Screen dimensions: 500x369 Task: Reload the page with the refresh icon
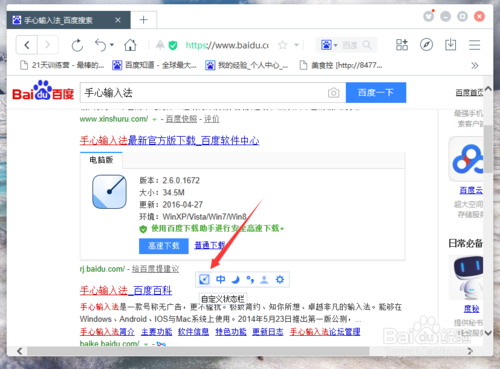[77, 45]
